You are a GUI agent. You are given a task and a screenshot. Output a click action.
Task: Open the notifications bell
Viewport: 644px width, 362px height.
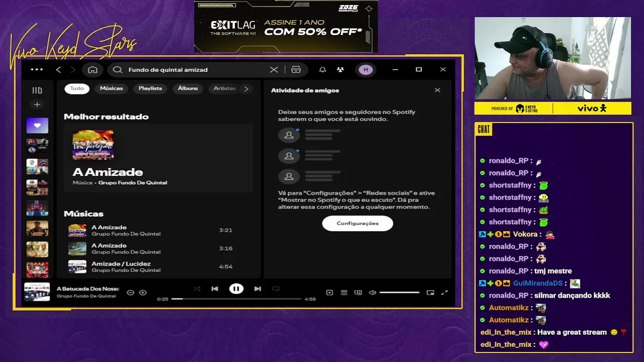pyautogui.click(x=323, y=69)
